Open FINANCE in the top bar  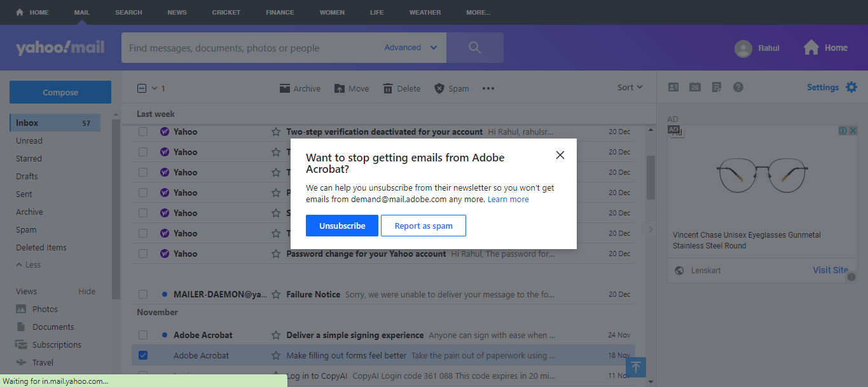pos(280,12)
